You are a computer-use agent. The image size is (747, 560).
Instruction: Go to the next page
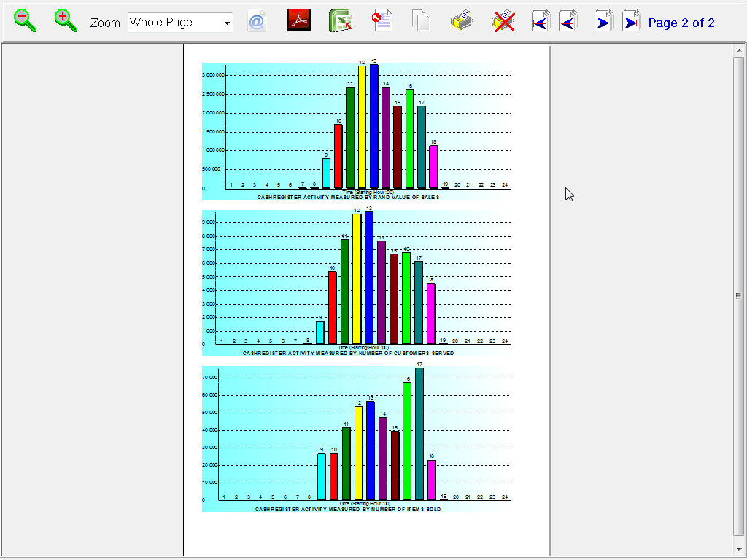(603, 22)
